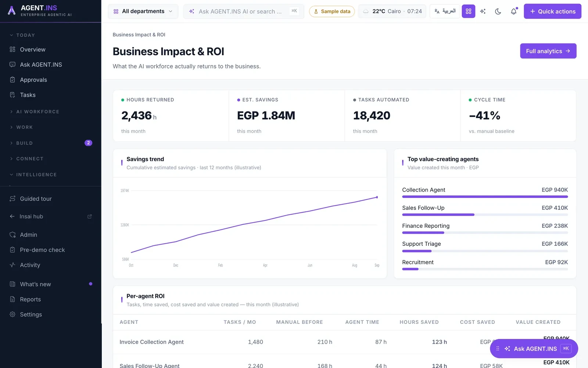Viewport: 588px width, 368px height.
Task: Select the Invoice Collection Agent row
Action: pos(345,342)
